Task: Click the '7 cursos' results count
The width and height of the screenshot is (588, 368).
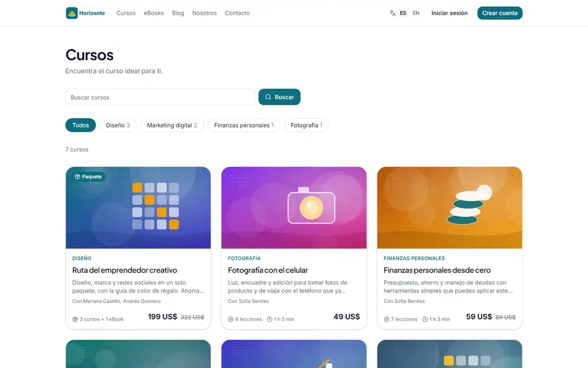Action: point(77,149)
